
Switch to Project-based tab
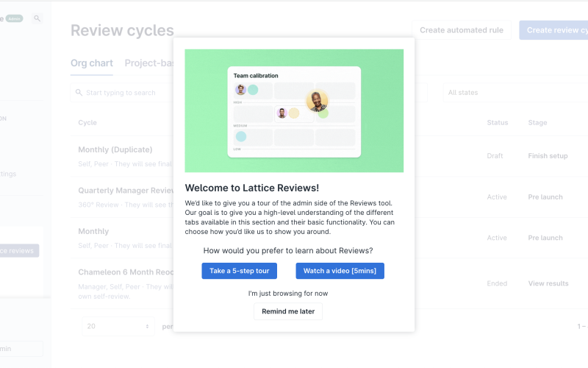(149, 63)
